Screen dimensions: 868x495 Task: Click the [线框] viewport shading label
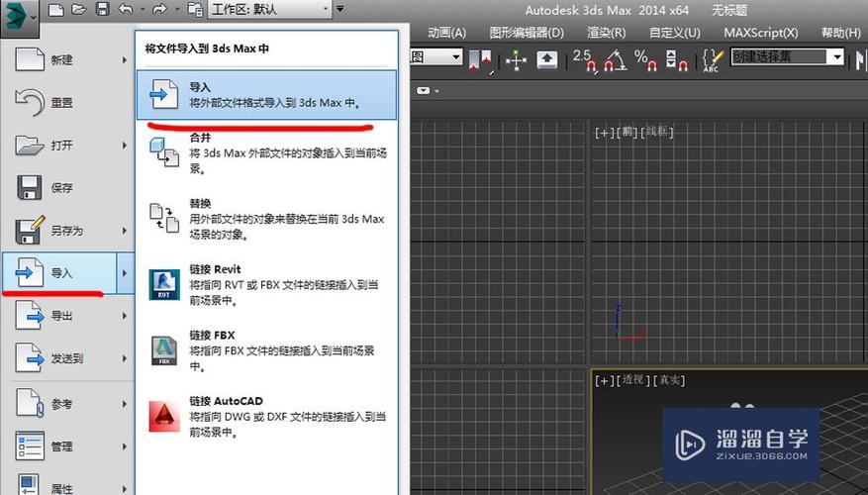point(659,132)
